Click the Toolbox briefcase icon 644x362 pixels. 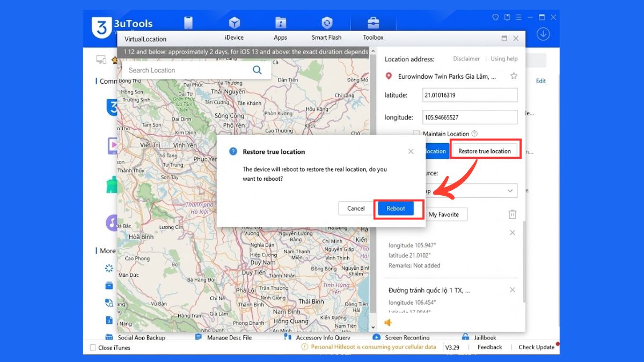pos(373,23)
